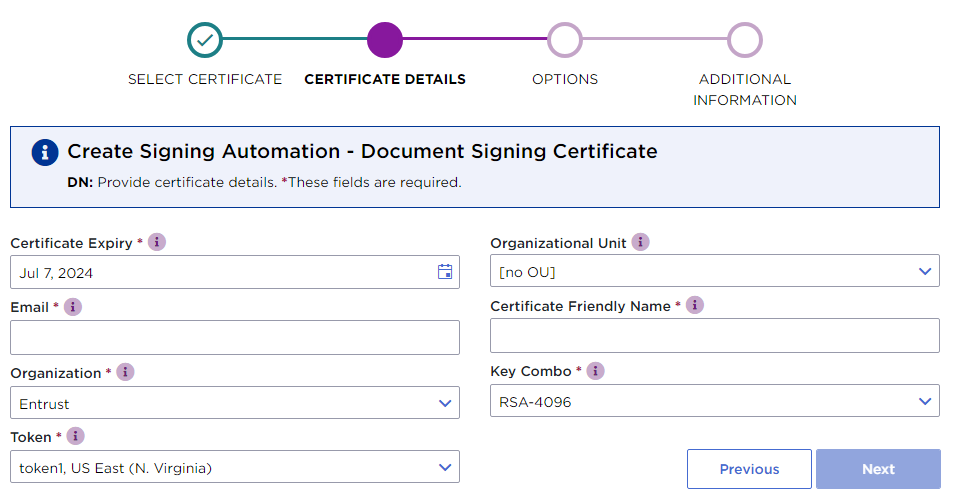The height and width of the screenshot is (498, 955).
Task: Expand the Organization dropdown showing Entrust
Action: [x=235, y=403]
